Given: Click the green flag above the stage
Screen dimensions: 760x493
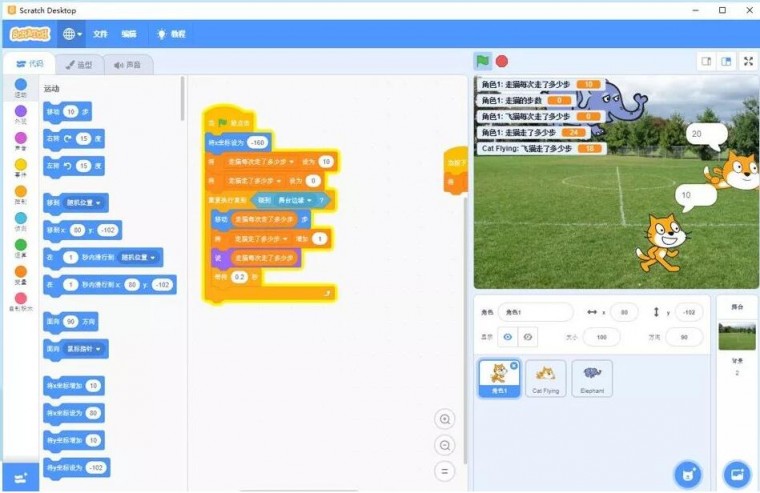Looking at the screenshot, I should point(482,62).
